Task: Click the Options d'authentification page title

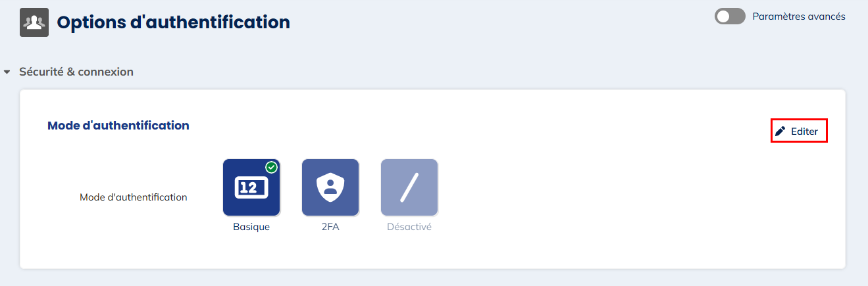Action: tap(174, 22)
